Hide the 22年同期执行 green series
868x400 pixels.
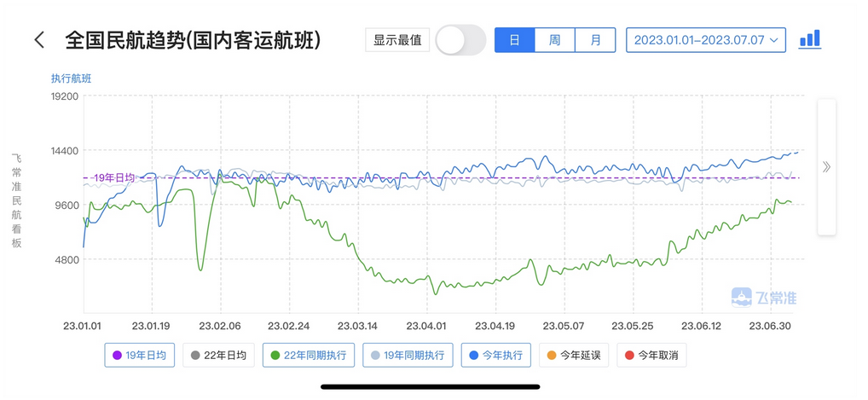pos(310,355)
